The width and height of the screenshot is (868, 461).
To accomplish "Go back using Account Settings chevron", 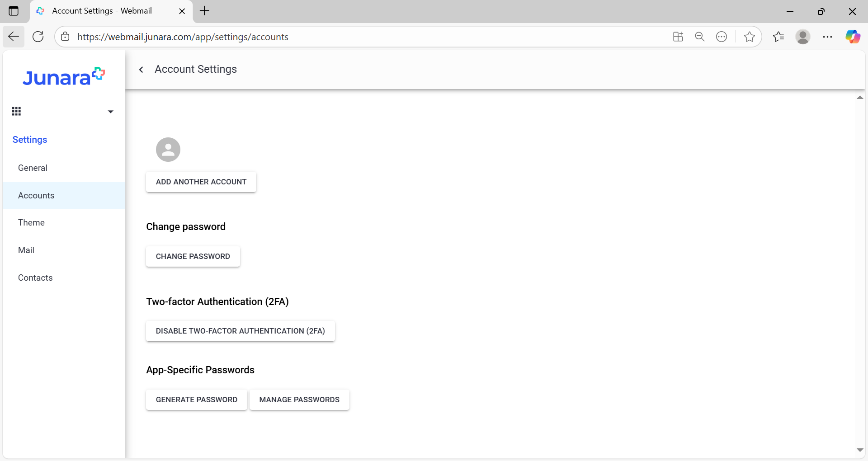I will tap(141, 70).
